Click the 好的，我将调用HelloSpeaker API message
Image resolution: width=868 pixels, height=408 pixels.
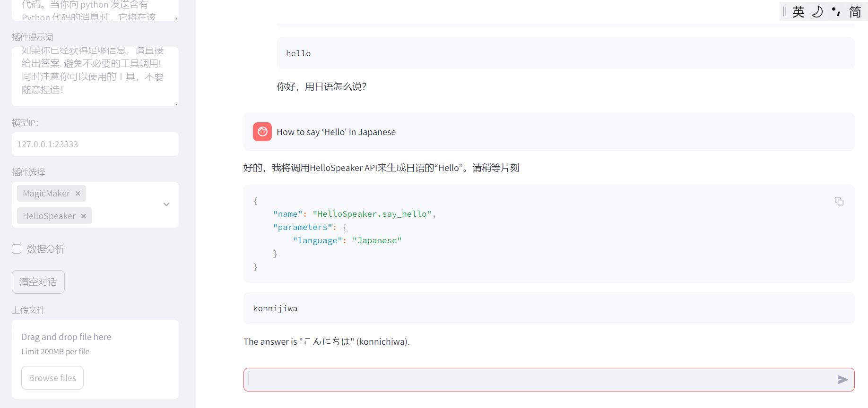point(382,168)
